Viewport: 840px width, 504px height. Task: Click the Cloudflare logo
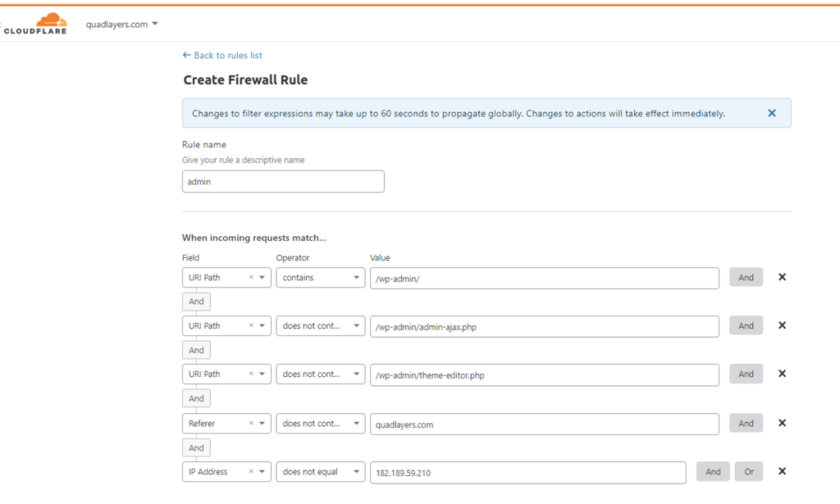35,24
